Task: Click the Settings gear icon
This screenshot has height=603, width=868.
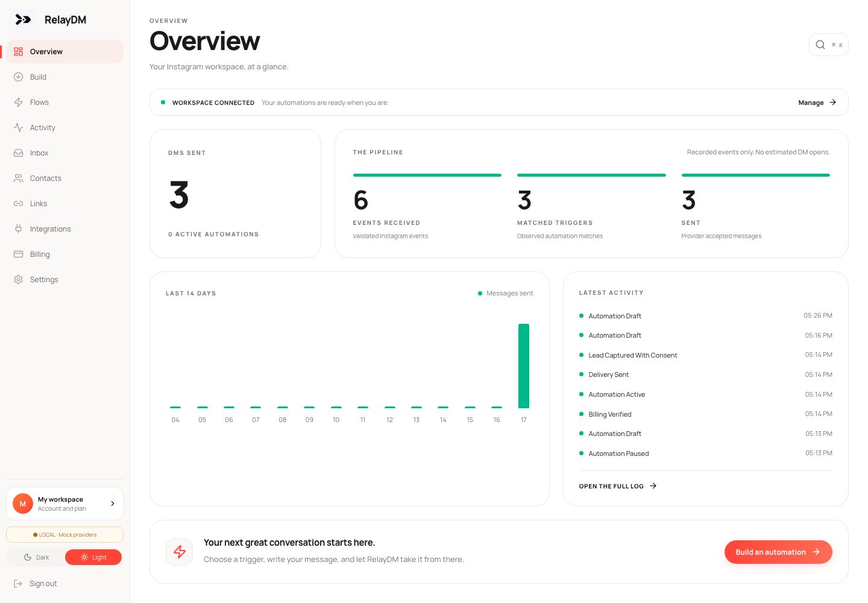Action: [x=18, y=280]
